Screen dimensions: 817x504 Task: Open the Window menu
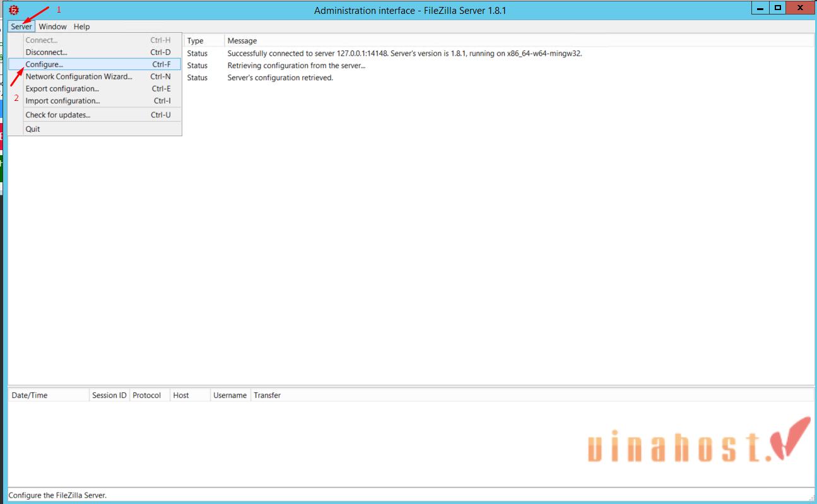point(52,26)
